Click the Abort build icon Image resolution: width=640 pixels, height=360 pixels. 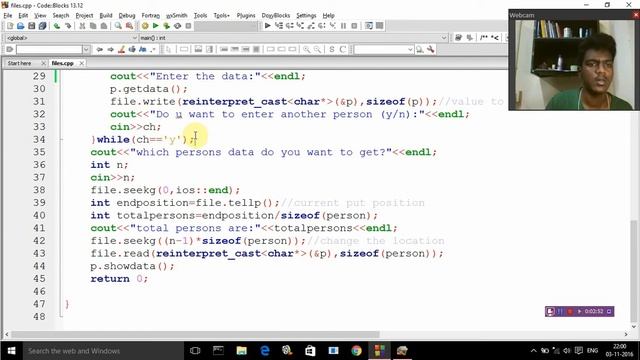pos(188,26)
